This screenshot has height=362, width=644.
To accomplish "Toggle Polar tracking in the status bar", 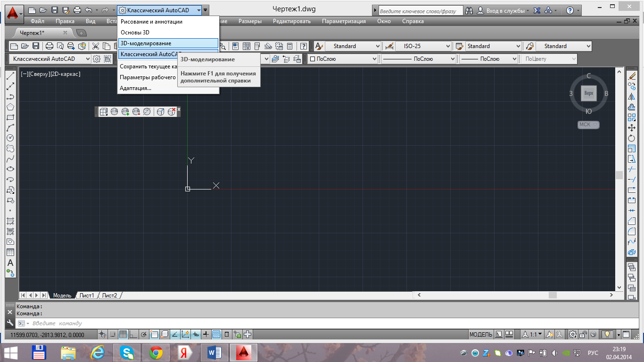I will pos(144,334).
